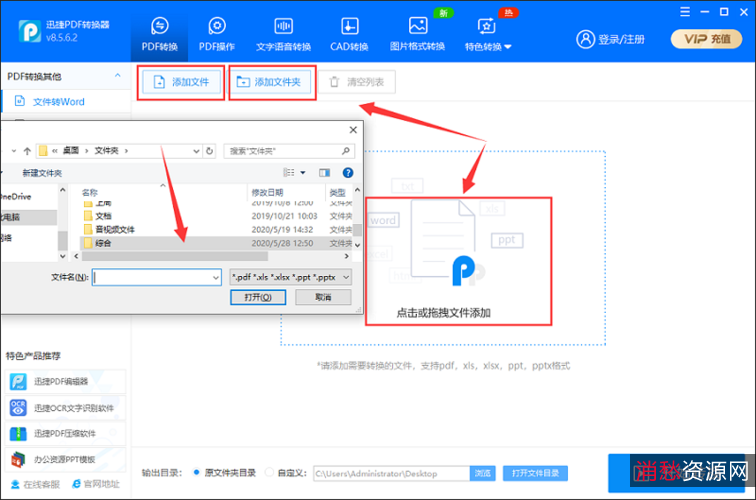Screen dimensions: 756x500
Task: Select OneDrive in navigation pane
Action: click(x=16, y=197)
